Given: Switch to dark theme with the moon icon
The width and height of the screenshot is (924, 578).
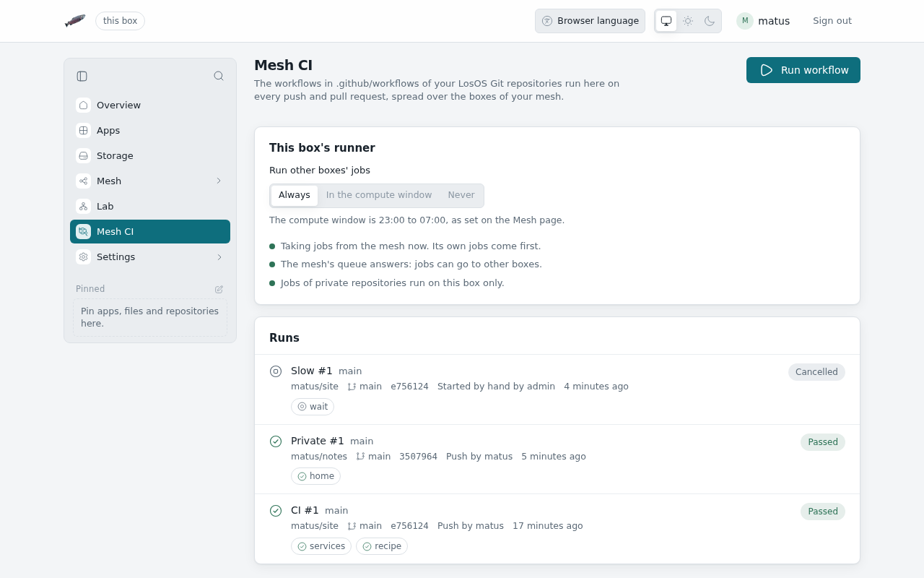Looking at the screenshot, I should pyautogui.click(x=710, y=21).
